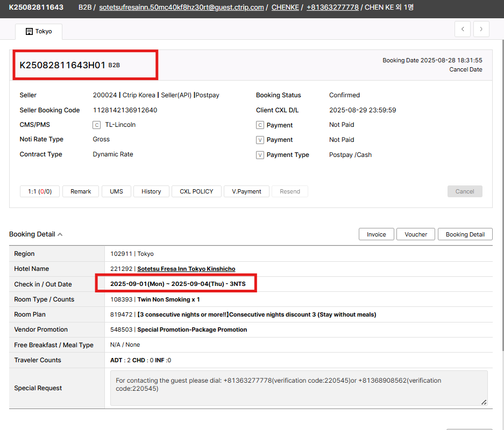Go to previous booking with left arrow
This screenshot has width=504, height=430.
point(463,29)
